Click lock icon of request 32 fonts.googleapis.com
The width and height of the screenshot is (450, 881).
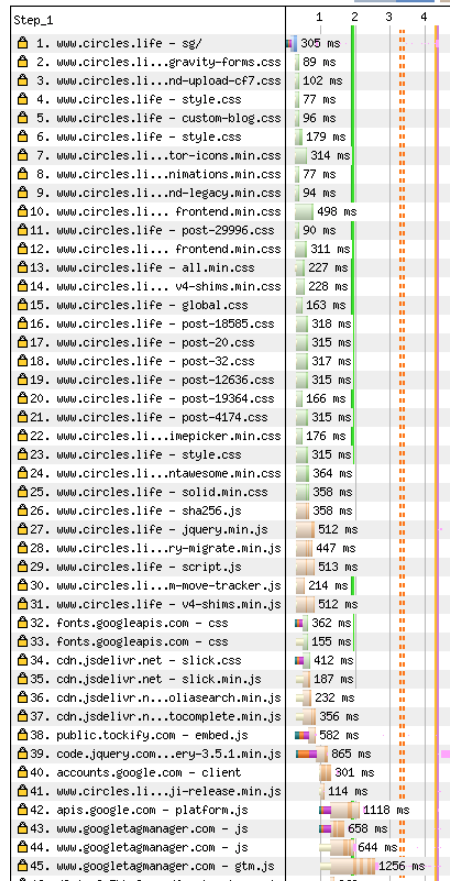tap(22, 623)
